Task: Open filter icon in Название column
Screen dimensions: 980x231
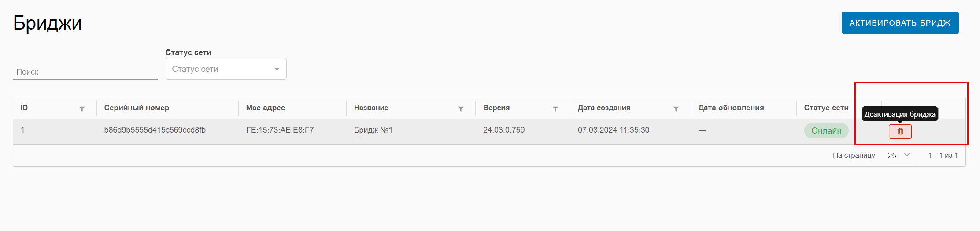Action: 461,108
